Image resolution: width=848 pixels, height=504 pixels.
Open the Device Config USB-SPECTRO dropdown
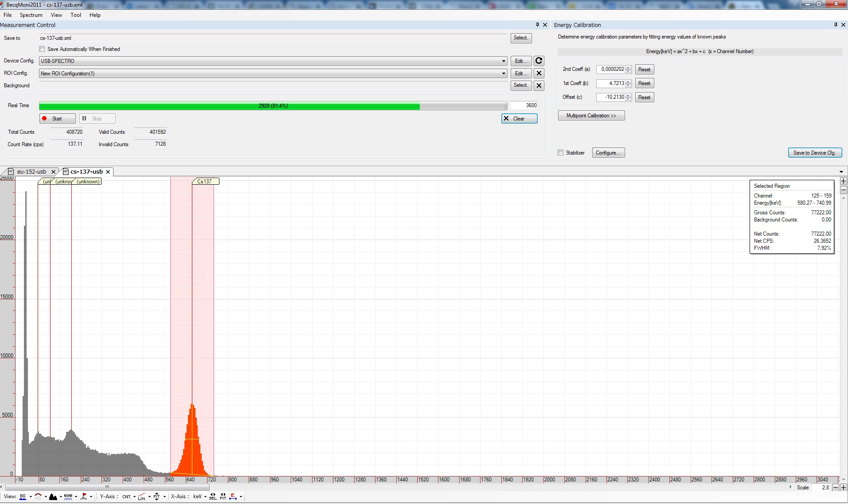click(x=504, y=61)
